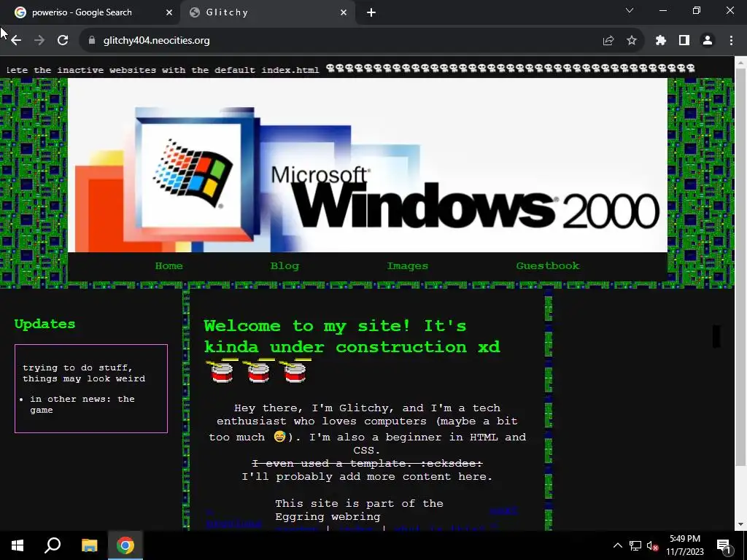Open the tab search chevron
Viewport: 747px width, 560px height.
point(630,10)
